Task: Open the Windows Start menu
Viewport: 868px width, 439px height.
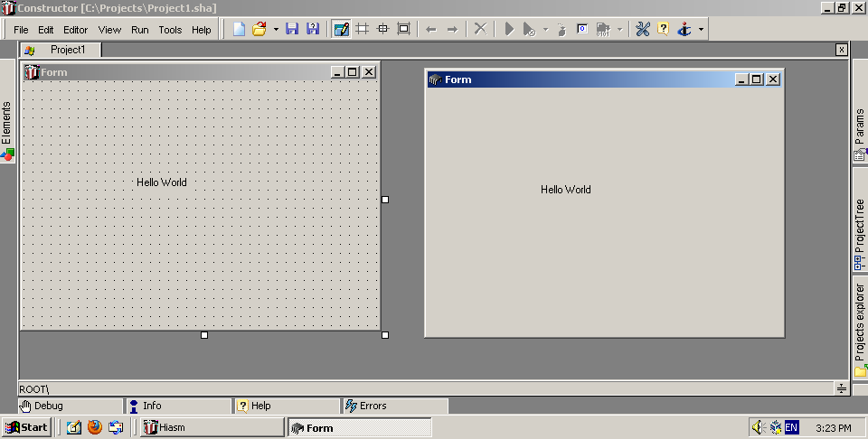Action: (26, 427)
